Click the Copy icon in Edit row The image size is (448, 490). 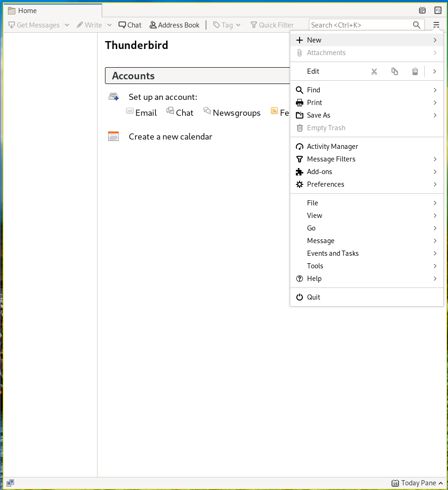tap(394, 71)
